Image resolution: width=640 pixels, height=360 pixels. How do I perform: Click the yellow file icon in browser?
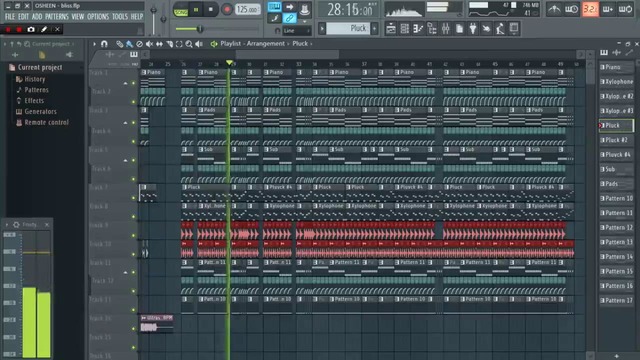coord(42,55)
